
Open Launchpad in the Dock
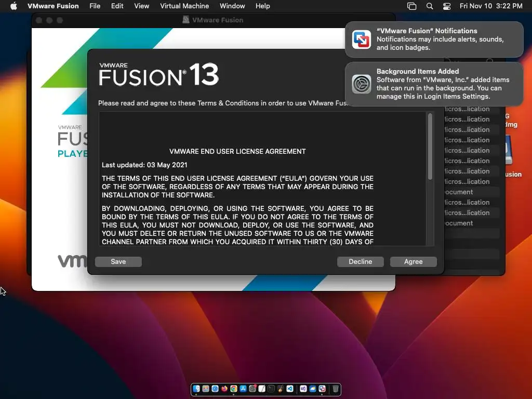pos(206,389)
